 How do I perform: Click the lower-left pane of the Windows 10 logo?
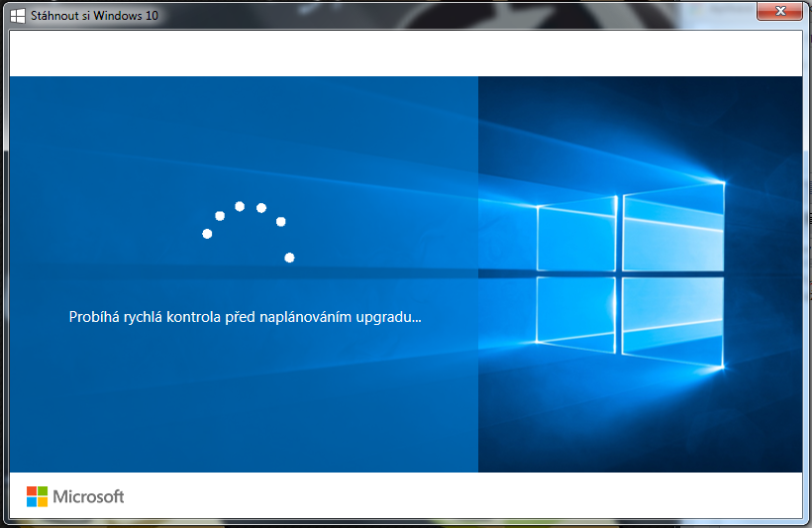click(x=577, y=311)
